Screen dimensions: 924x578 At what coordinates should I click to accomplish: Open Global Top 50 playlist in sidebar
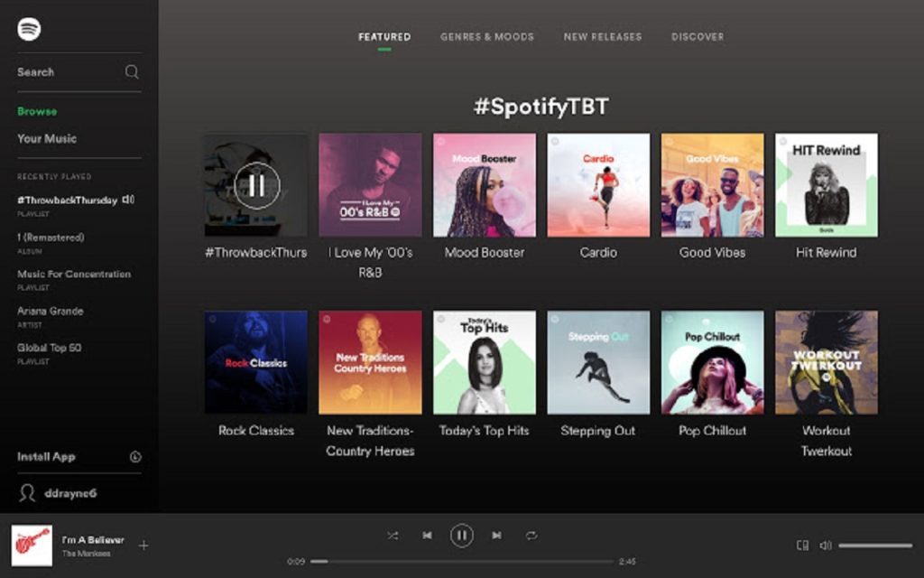50,348
